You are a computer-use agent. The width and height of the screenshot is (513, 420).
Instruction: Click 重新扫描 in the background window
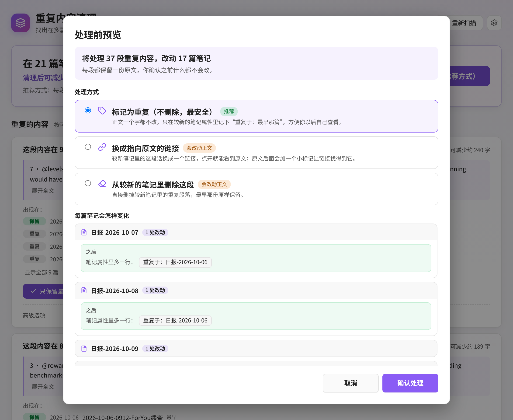[464, 23]
